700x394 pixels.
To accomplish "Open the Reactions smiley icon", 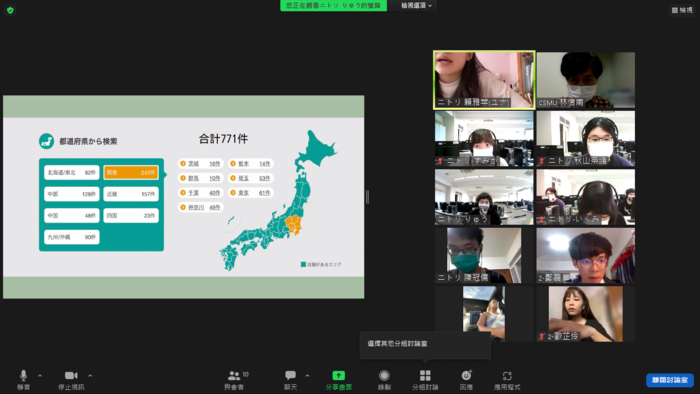I will pos(466,376).
